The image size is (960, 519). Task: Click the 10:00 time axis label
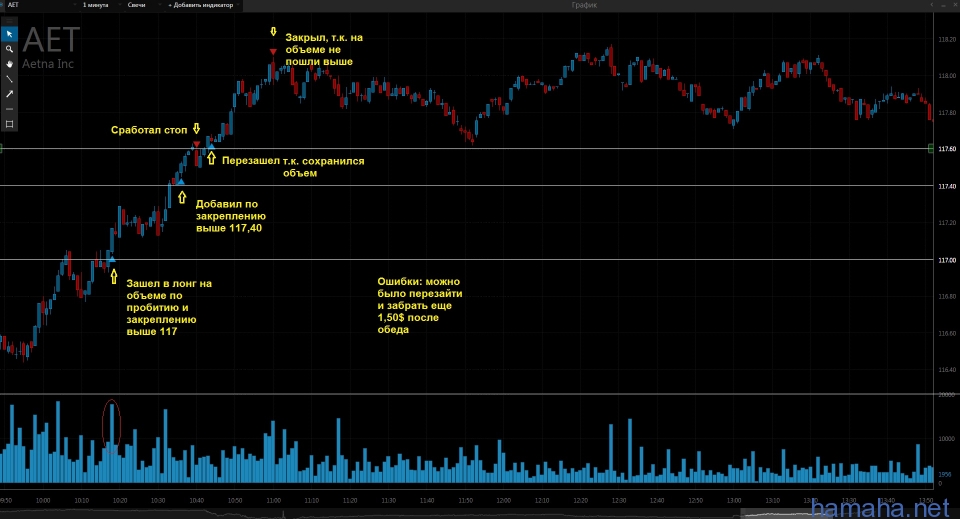(43, 501)
